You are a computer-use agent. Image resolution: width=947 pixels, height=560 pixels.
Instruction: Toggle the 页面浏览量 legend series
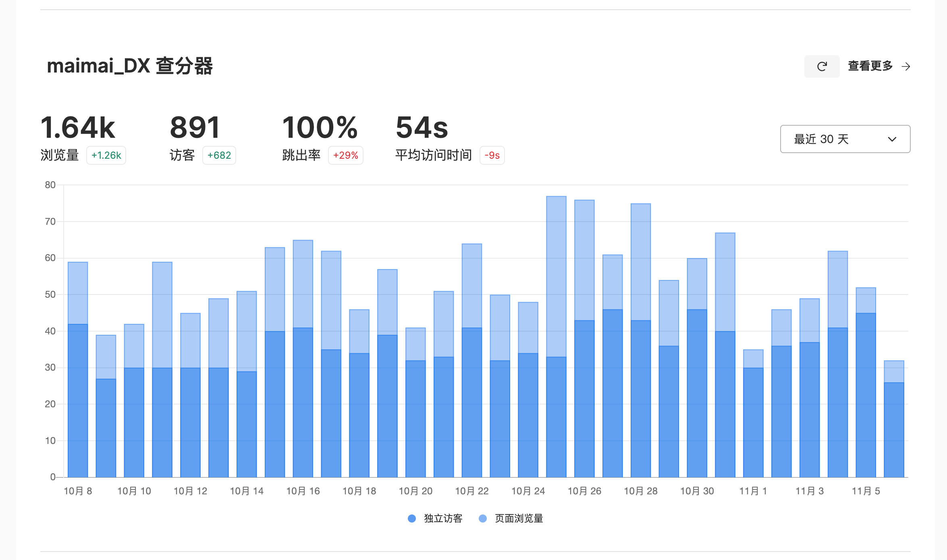click(x=511, y=519)
